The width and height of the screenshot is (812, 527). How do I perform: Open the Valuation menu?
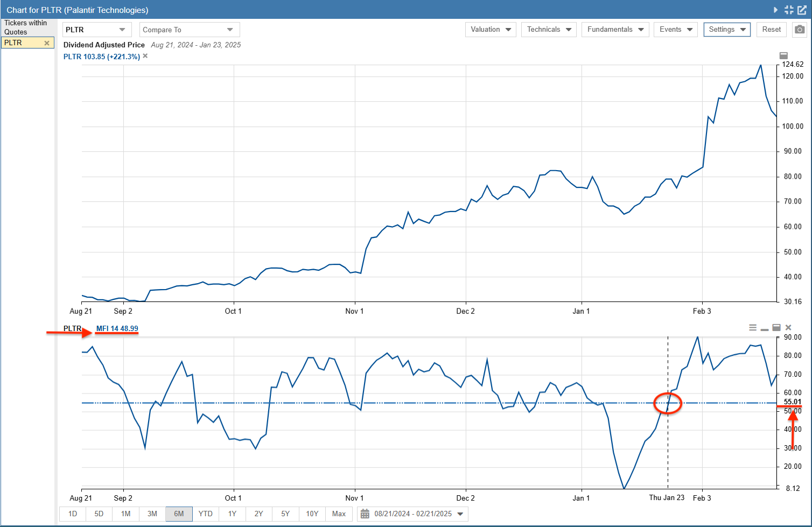tap(491, 30)
